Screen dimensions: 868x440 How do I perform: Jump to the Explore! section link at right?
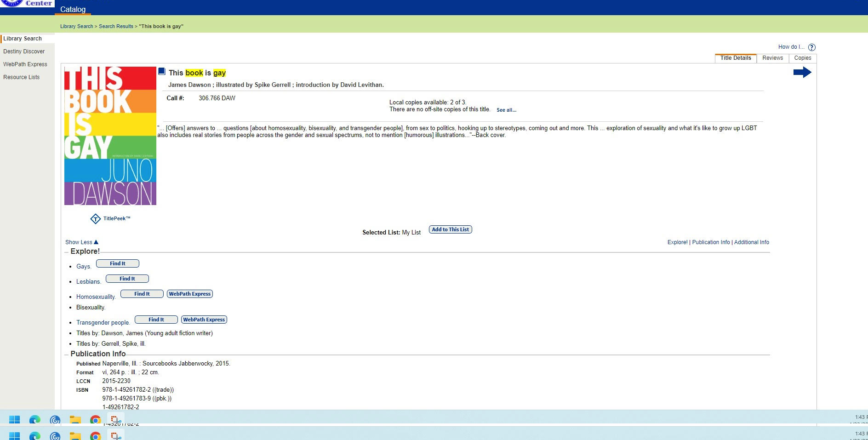pyautogui.click(x=678, y=242)
